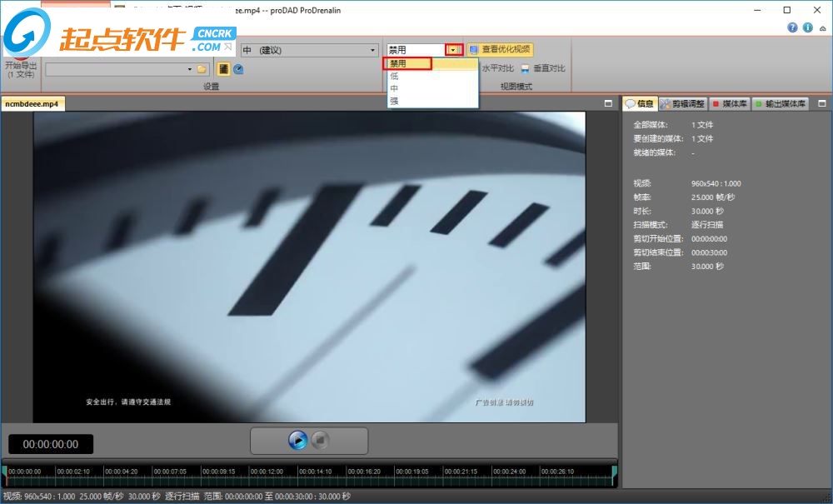Maximize the right info panel
The height and width of the screenshot is (504, 833).
tap(822, 103)
